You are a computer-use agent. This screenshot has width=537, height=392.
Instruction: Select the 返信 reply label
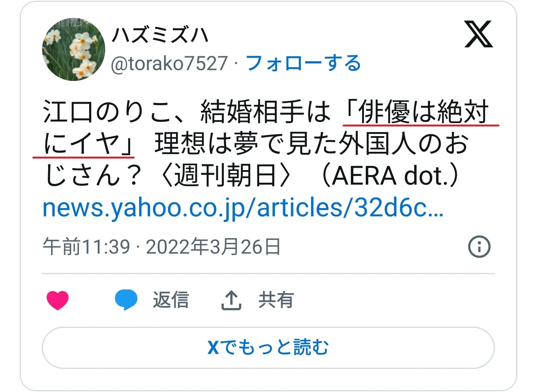pos(171,300)
